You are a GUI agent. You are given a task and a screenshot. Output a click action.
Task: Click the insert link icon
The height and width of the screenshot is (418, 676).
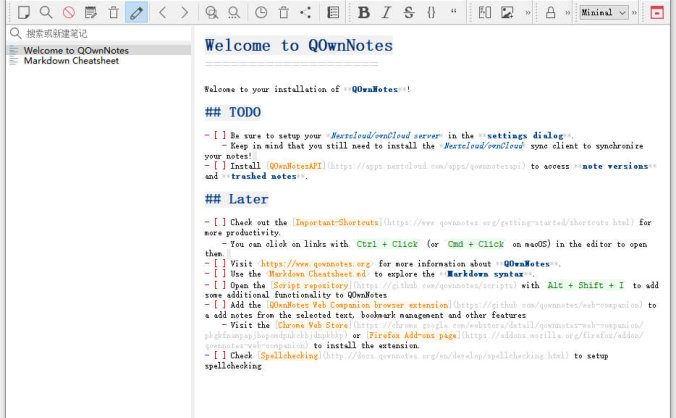click(485, 12)
